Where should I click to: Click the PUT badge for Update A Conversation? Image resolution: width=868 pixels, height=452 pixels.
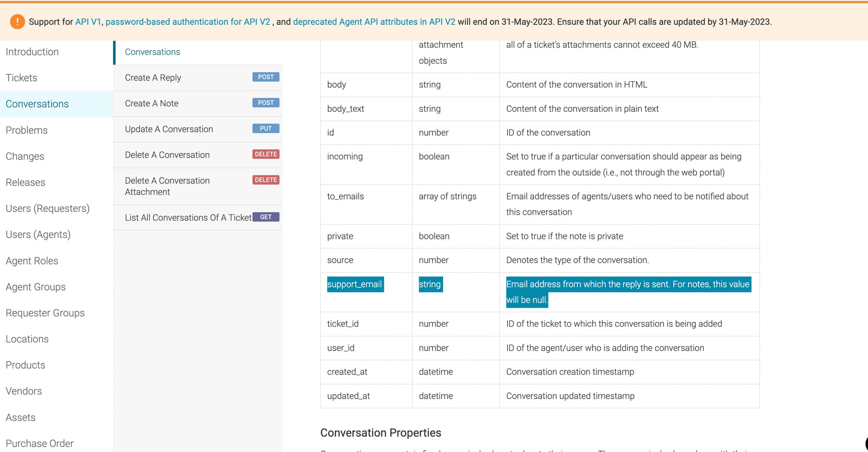[x=266, y=128]
